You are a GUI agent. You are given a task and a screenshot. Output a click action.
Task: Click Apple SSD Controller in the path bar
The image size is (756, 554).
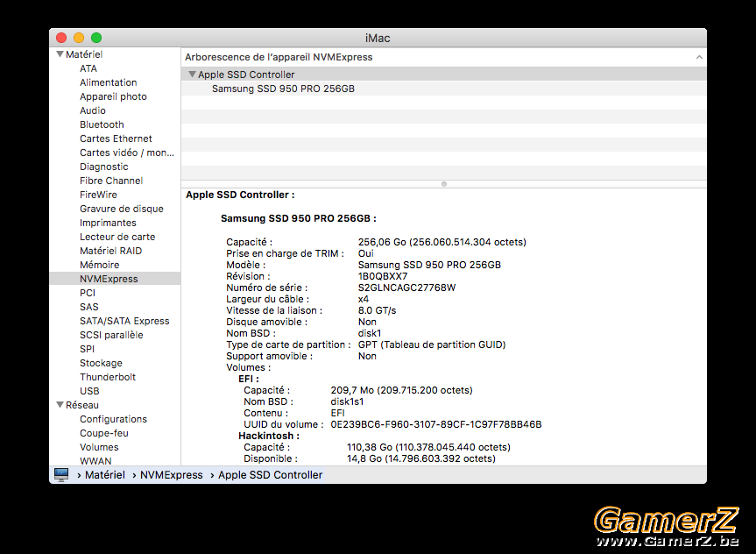coord(270,474)
